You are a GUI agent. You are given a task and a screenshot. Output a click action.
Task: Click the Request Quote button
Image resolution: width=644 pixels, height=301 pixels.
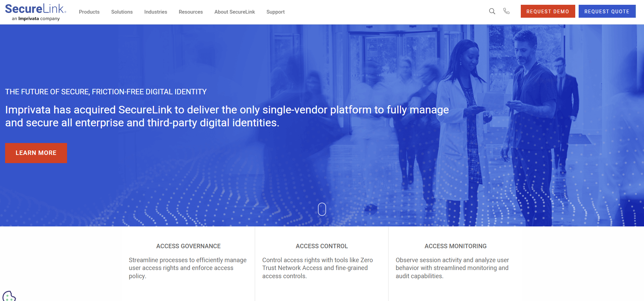[607, 11]
